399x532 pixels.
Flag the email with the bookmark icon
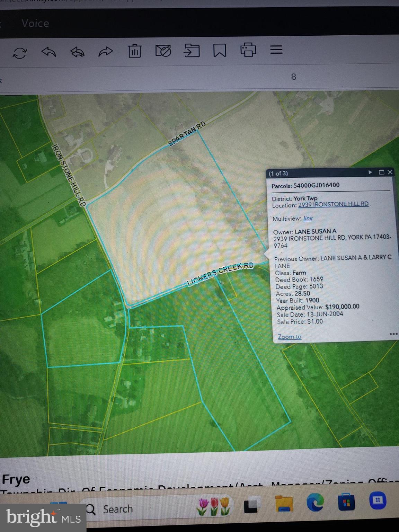pyautogui.click(x=220, y=50)
